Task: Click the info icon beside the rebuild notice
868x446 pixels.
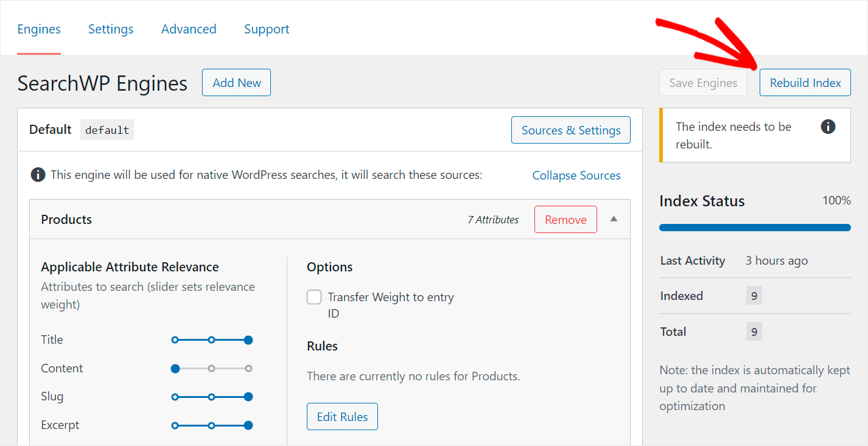Action: coord(828,127)
